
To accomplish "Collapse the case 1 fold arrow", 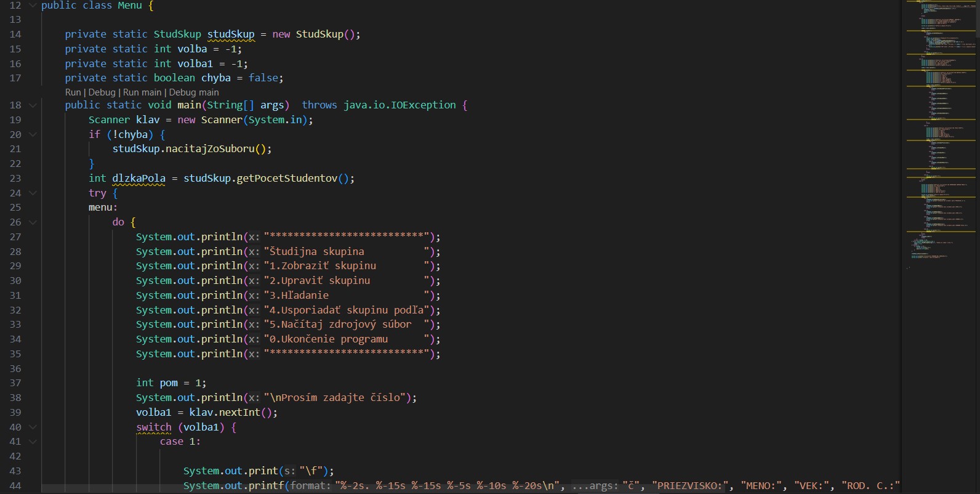I will click(x=33, y=442).
